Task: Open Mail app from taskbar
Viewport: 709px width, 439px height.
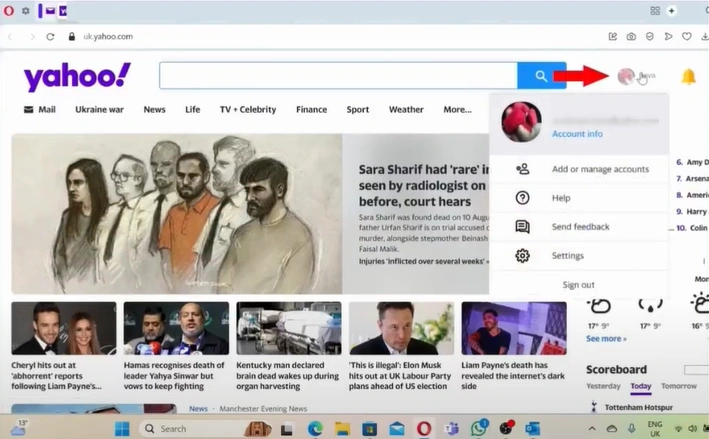Action: pos(397,429)
